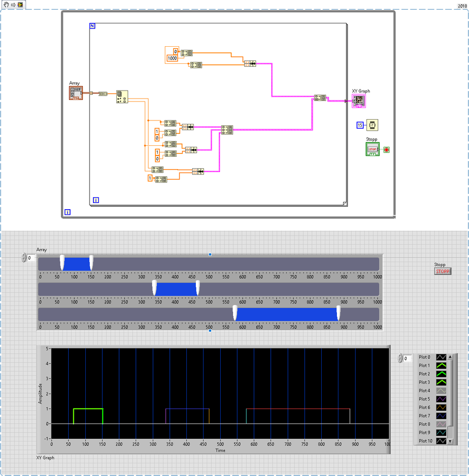469x476 pixels.
Task: Select the Wait (ms) watch function icon
Action: (x=372, y=125)
